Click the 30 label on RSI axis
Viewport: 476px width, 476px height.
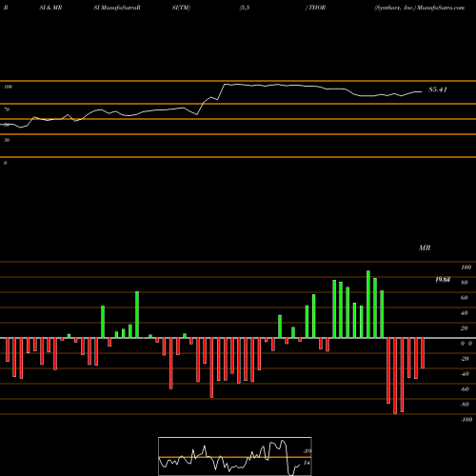(x=7, y=140)
